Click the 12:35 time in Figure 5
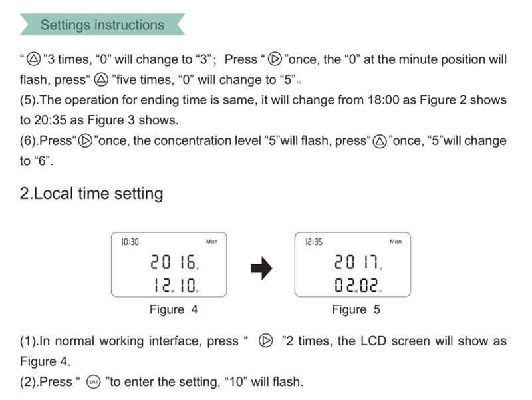Viewport: 532px width, 400px height. (314, 242)
